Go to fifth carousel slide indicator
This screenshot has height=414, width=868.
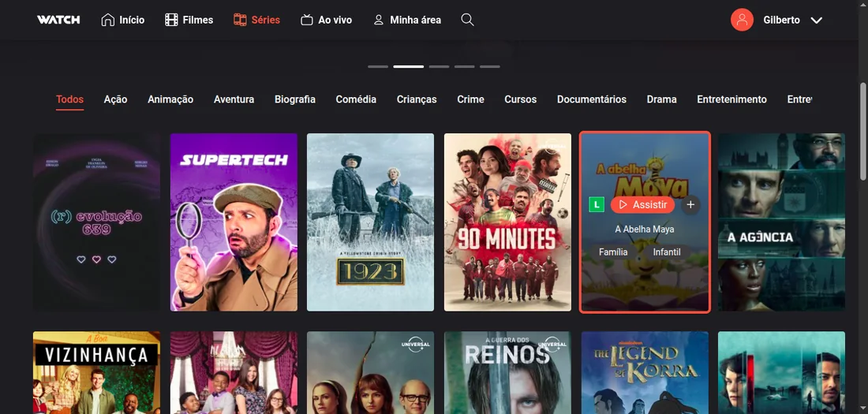tap(490, 66)
